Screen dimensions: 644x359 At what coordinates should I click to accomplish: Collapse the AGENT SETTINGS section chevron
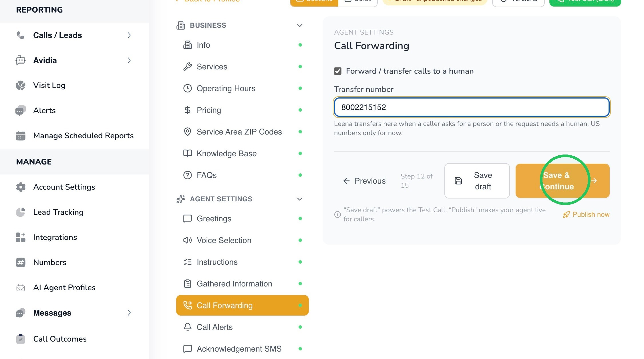coord(299,199)
